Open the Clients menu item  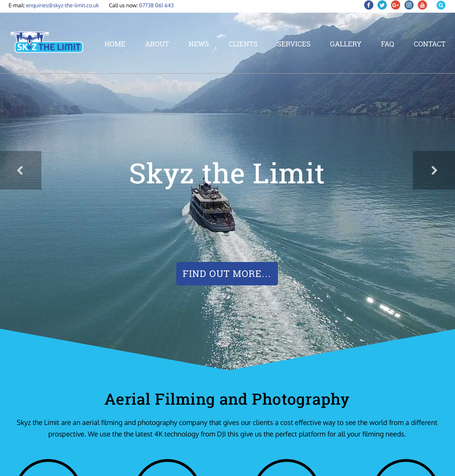[243, 44]
